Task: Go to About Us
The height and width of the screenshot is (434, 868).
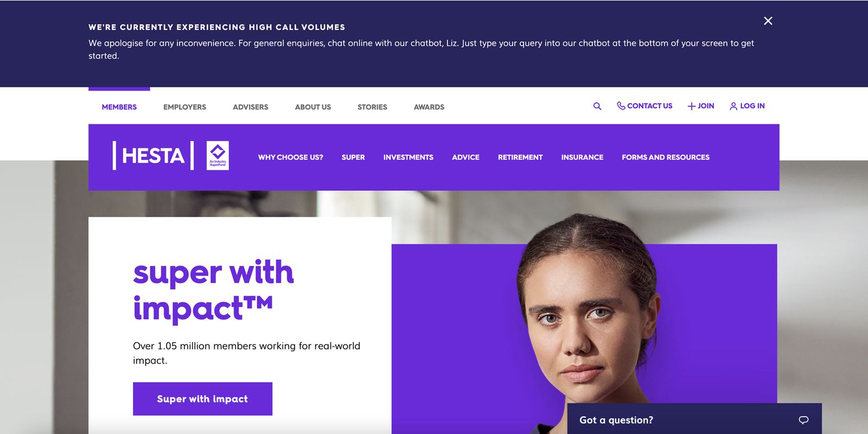Action: point(313,107)
